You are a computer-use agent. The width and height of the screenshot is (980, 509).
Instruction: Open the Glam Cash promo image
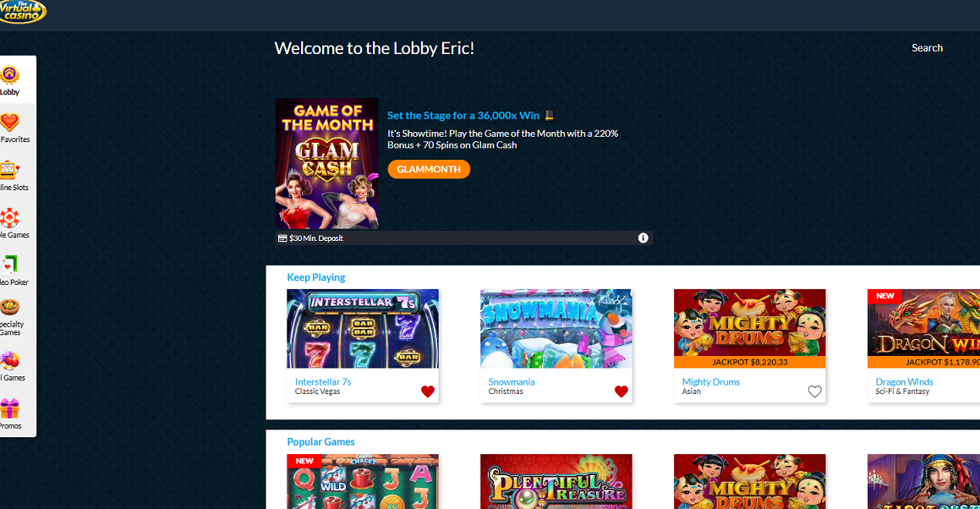pyautogui.click(x=327, y=164)
